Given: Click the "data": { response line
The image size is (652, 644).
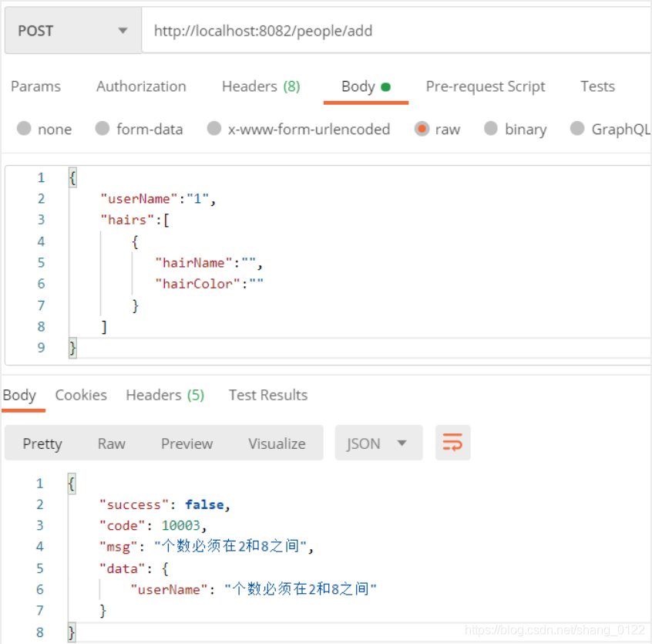Looking at the screenshot, I should coord(134,568).
